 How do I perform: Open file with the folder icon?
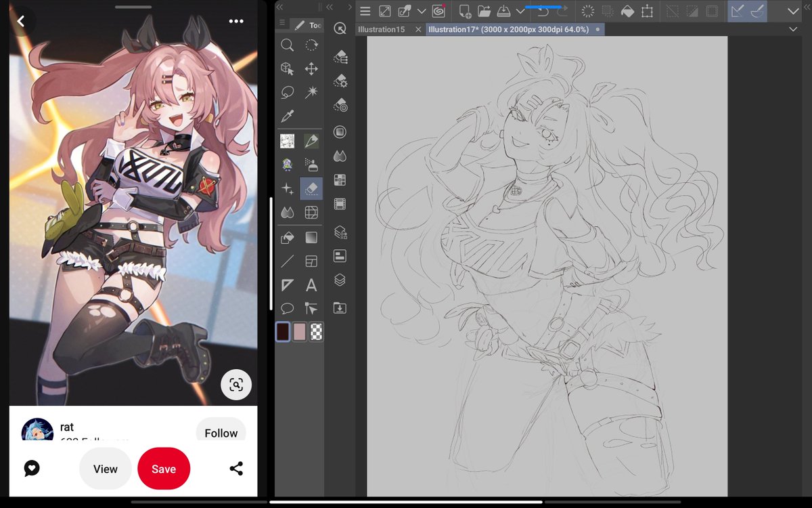pos(484,11)
